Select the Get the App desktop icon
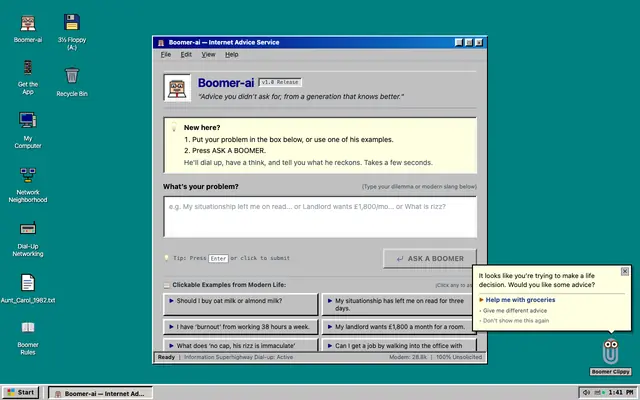Image resolution: width=640 pixels, height=400 pixels. point(28,78)
